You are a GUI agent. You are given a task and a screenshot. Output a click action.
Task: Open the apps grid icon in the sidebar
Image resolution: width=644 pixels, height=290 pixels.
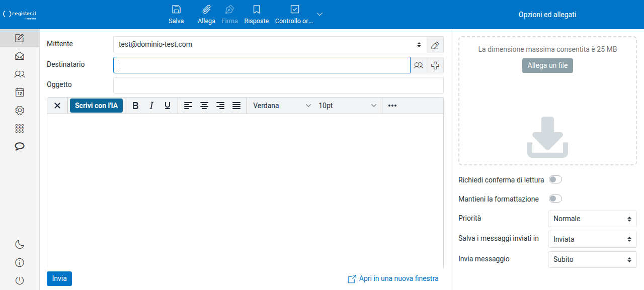(x=20, y=128)
